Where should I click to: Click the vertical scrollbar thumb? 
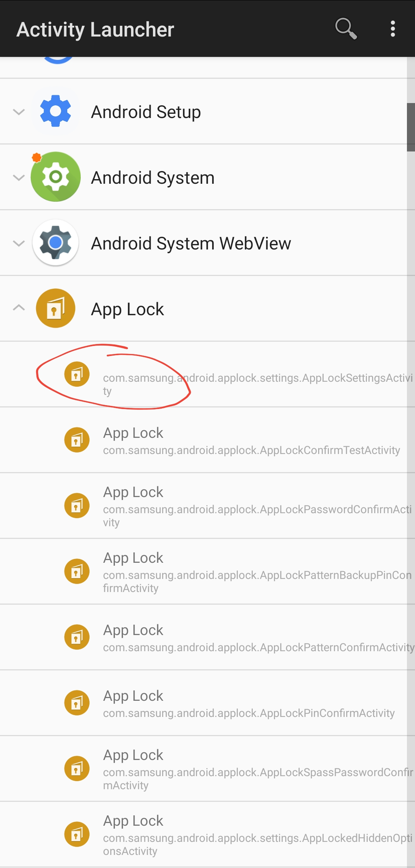click(411, 127)
